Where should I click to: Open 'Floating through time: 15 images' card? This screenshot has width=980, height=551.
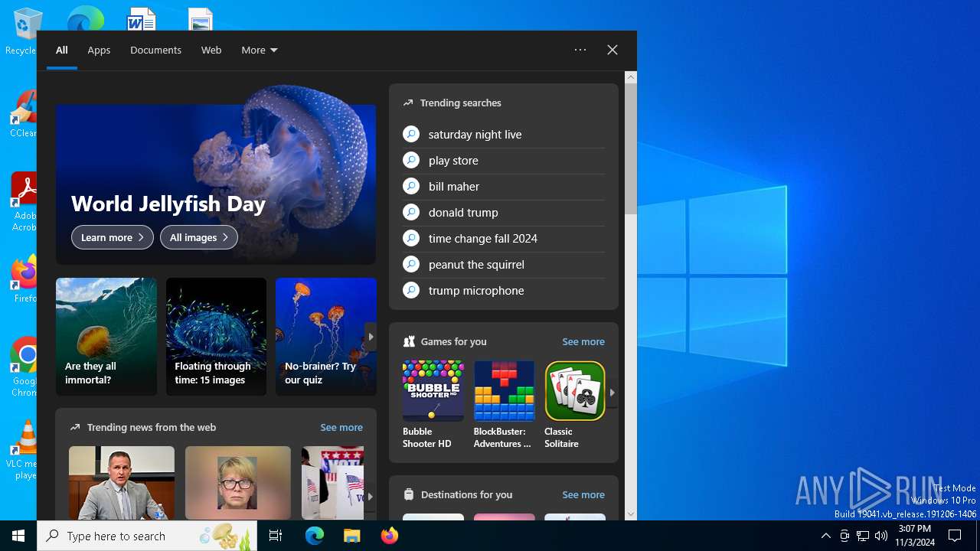216,337
